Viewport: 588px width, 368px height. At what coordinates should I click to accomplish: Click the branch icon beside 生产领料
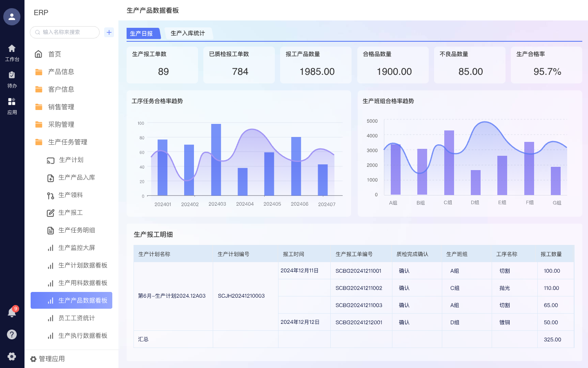click(50, 195)
